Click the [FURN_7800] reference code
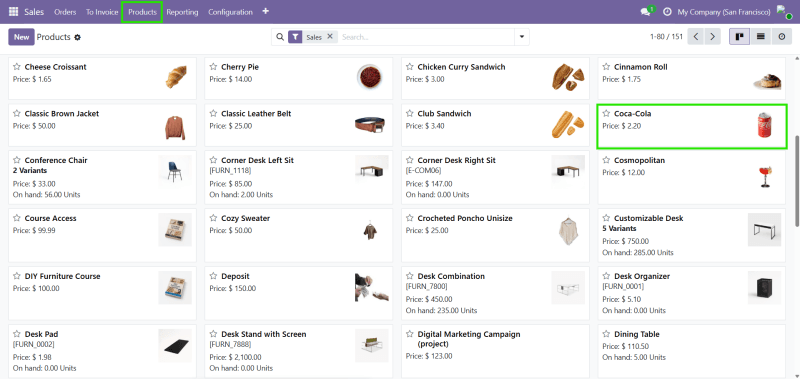This screenshot has height=379, width=800. [x=427, y=287]
